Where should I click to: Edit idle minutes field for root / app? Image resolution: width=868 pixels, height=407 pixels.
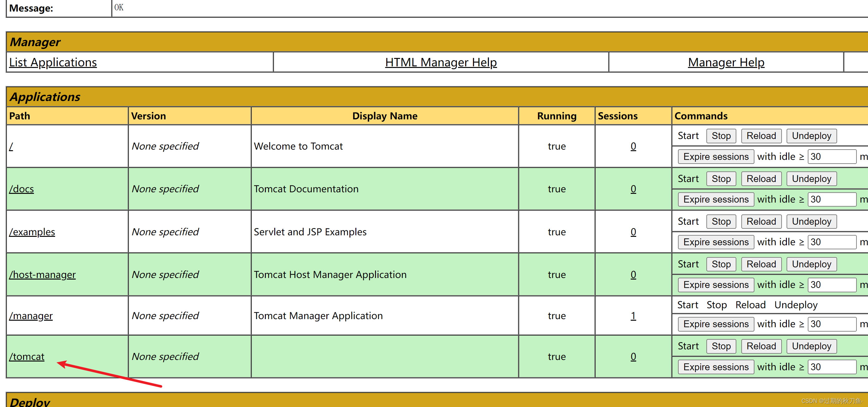pos(831,157)
